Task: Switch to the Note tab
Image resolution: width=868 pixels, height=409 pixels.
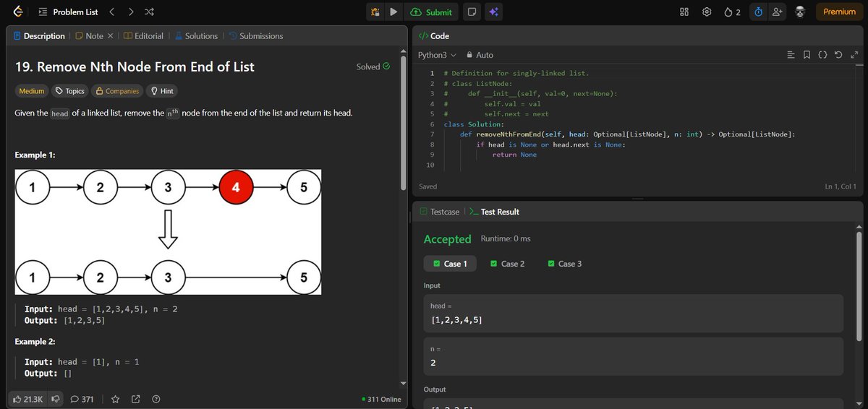Action: click(x=89, y=36)
